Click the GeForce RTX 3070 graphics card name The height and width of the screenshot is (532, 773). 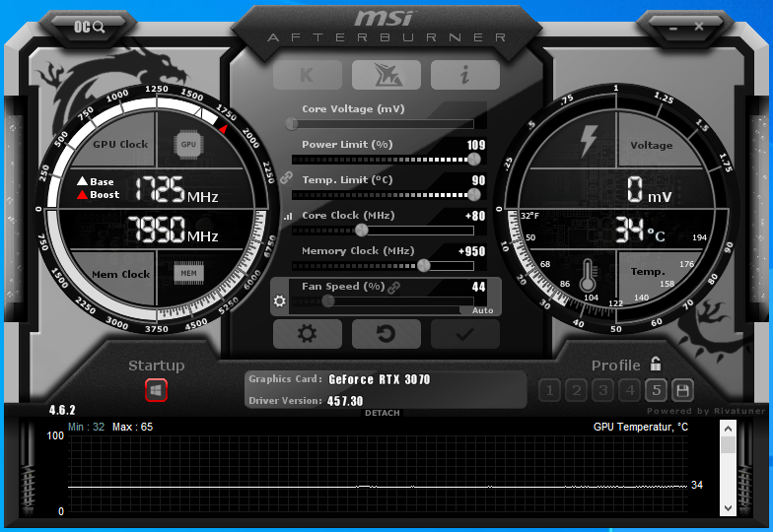379,379
